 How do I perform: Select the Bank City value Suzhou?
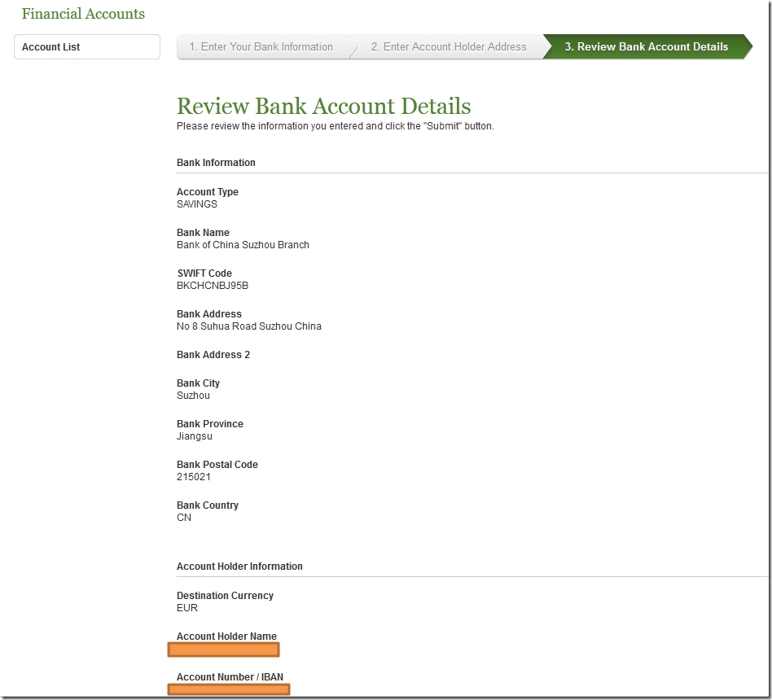click(x=193, y=396)
